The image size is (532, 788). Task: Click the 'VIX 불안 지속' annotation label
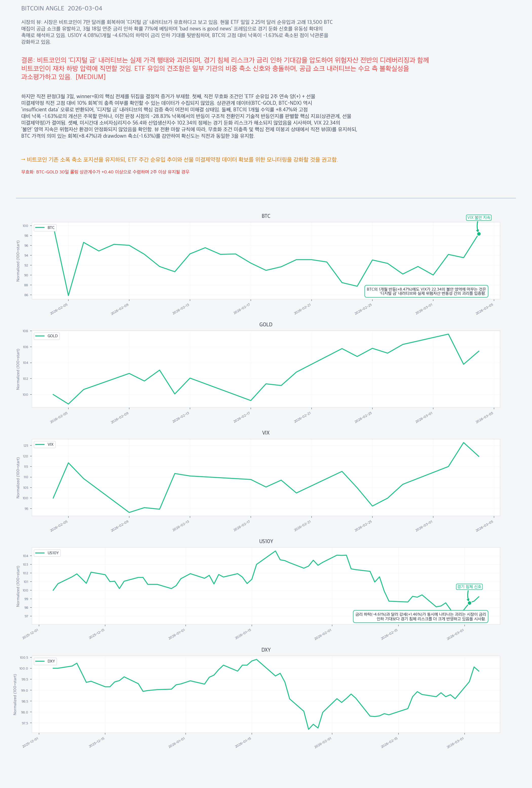(x=479, y=218)
